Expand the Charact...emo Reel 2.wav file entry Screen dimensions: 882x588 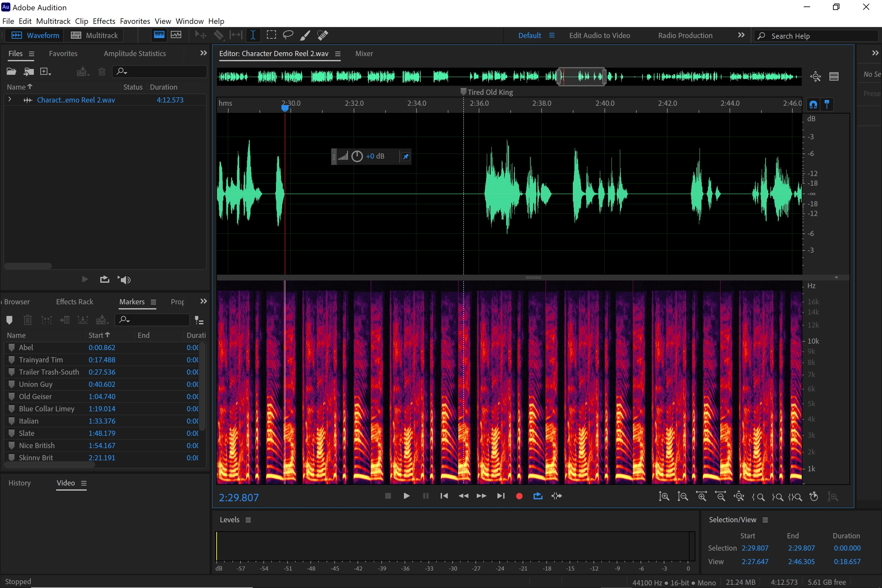pos(10,99)
